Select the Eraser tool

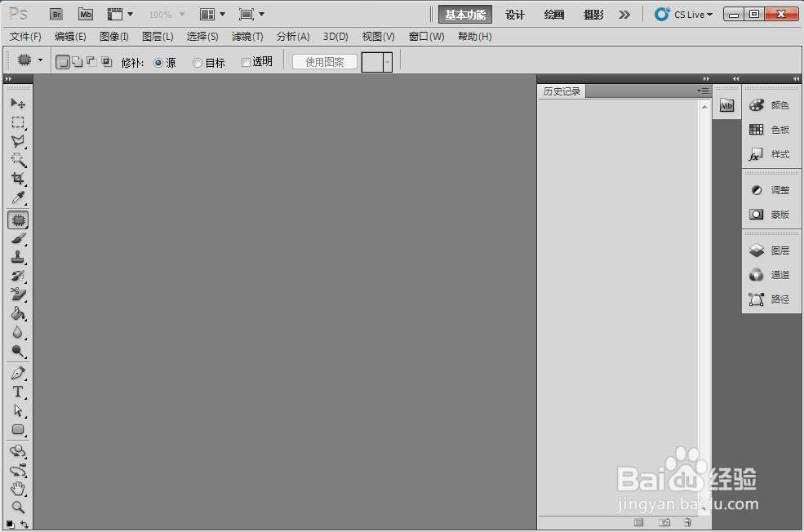pos(18,295)
